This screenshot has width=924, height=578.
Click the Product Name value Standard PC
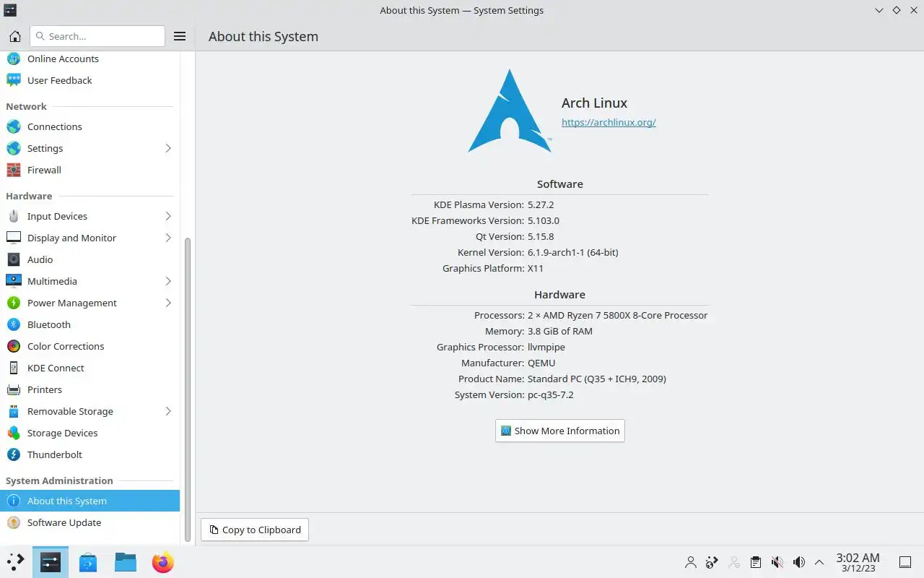(597, 379)
